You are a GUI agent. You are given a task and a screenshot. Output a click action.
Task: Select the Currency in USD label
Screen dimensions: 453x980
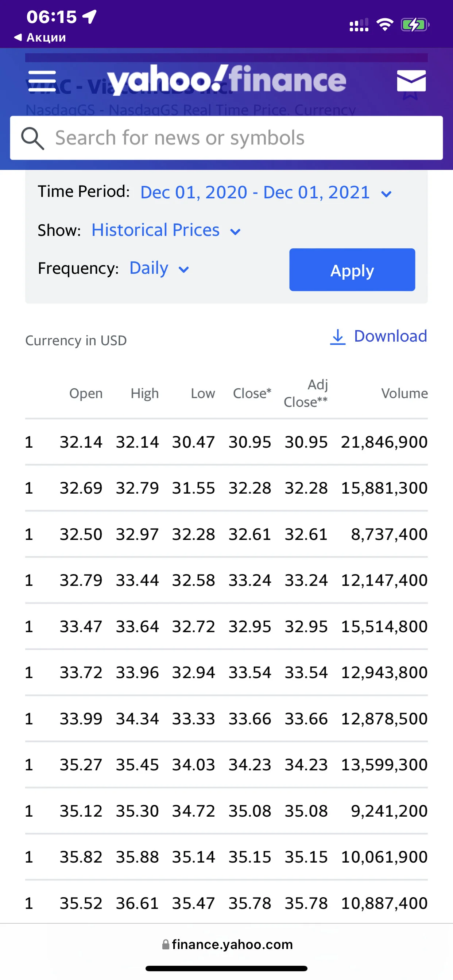(76, 341)
